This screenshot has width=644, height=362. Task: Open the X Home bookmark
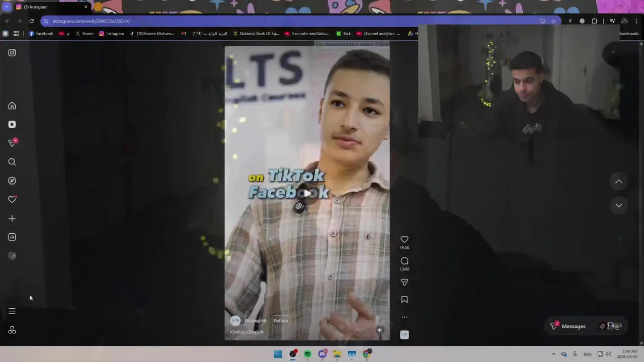85,34
